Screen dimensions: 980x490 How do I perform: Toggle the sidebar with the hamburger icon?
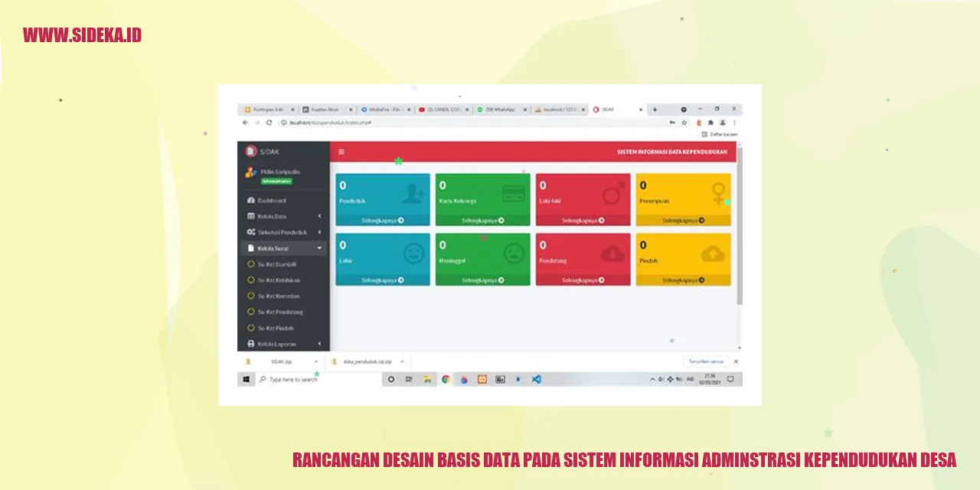pyautogui.click(x=341, y=152)
